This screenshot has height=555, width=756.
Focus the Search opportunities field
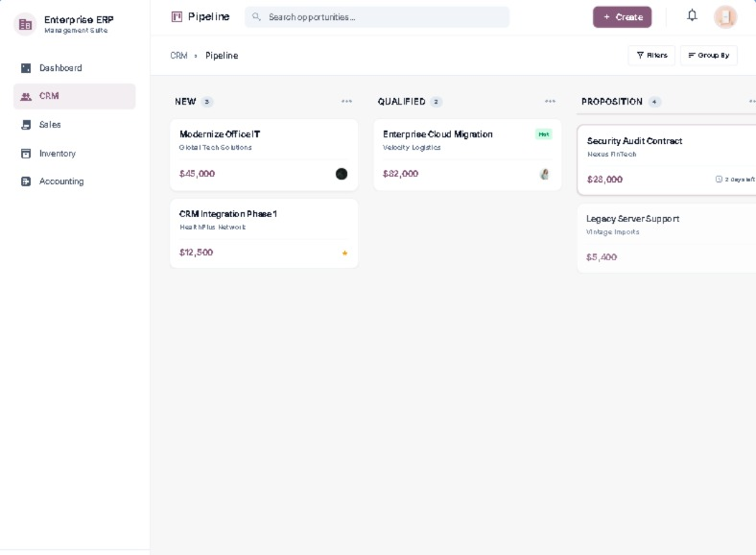tap(377, 17)
